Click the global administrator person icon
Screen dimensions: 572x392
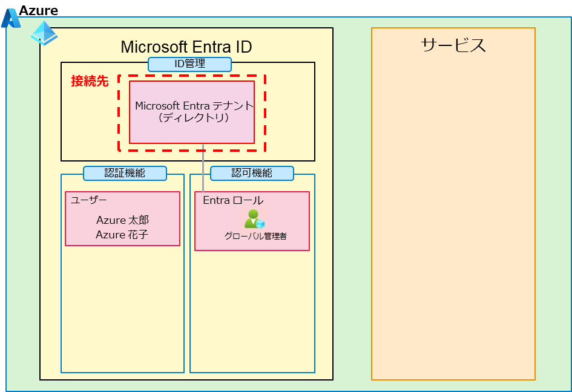(254, 219)
